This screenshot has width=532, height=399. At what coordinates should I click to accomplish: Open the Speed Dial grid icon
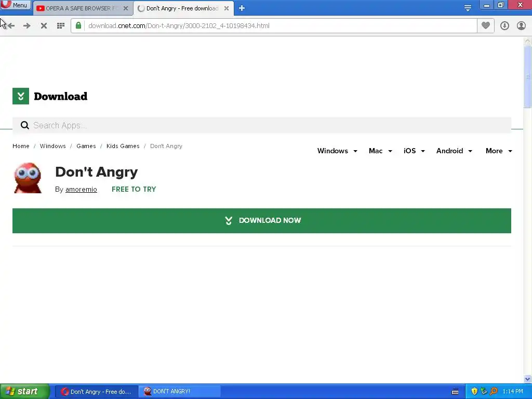[61, 26]
